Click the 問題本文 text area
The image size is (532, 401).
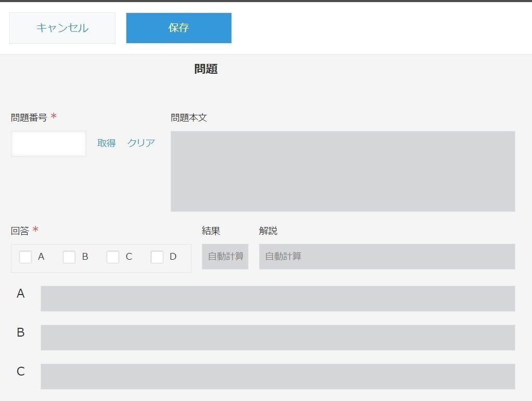(343, 171)
